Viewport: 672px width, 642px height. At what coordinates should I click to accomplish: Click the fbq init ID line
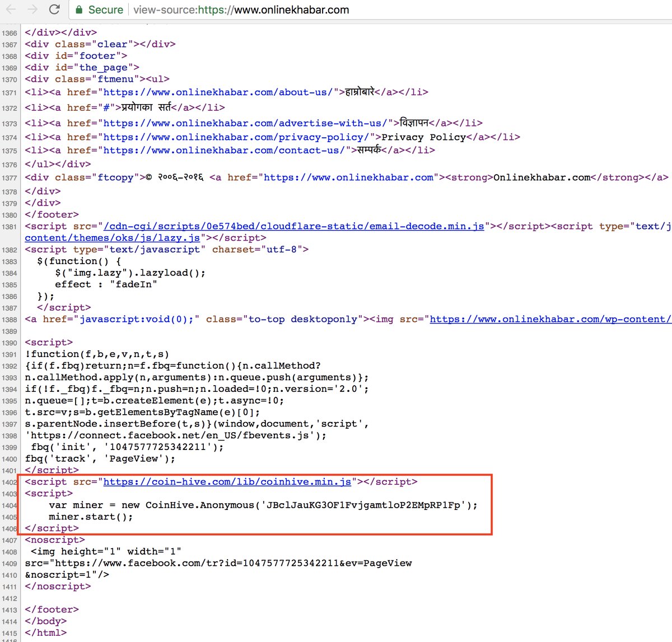(127, 447)
